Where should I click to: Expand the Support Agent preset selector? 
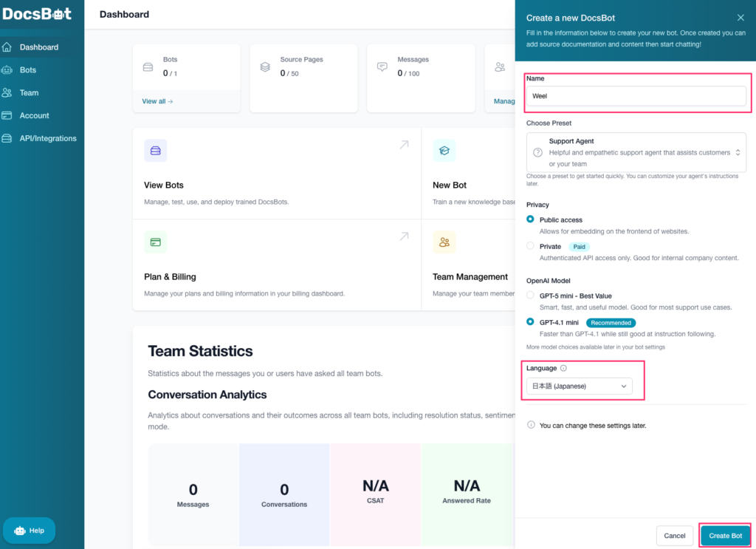tap(636, 152)
